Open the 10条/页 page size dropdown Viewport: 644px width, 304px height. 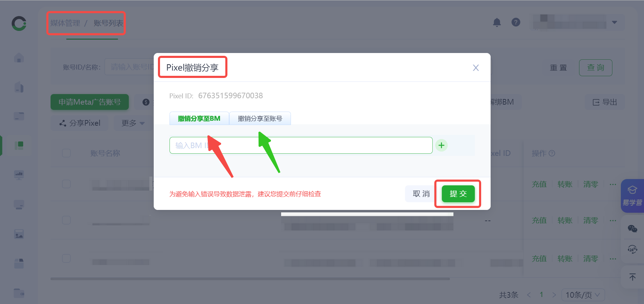582,295
